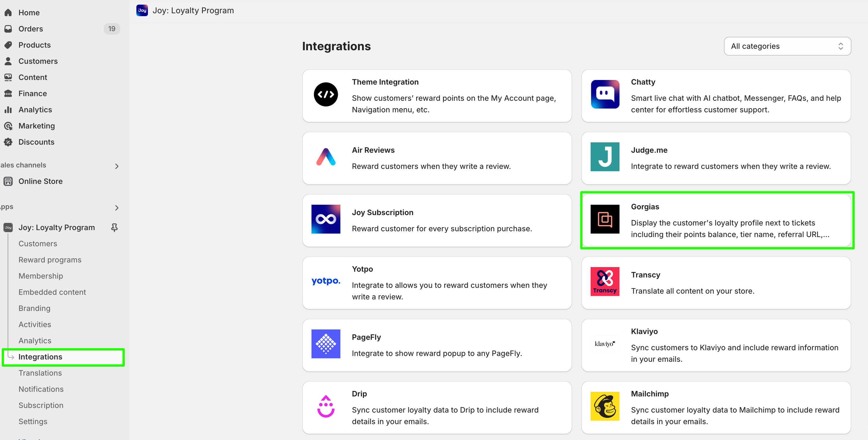The image size is (868, 440).
Task: Open the PageFly integration title
Action: point(366,337)
